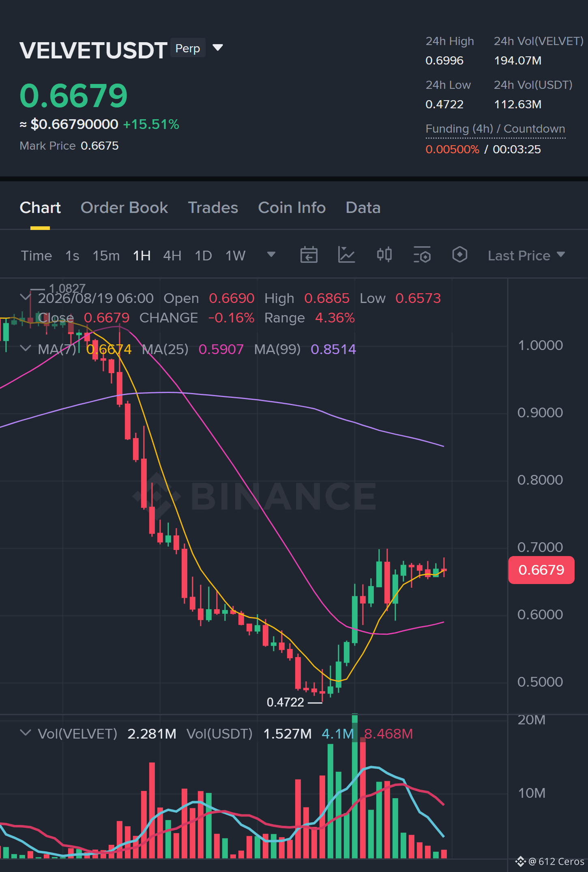Viewport: 588px width, 872px height.
Task: Select the 1W interval
Action: tap(236, 256)
